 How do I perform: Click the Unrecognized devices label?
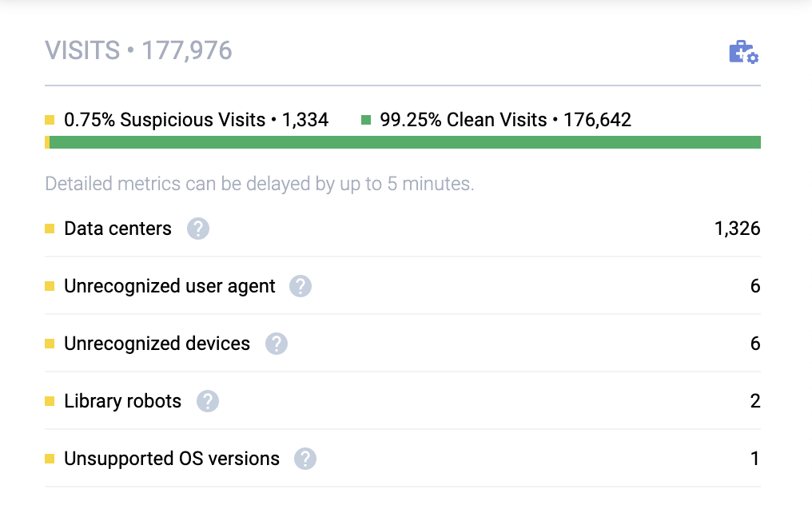[157, 344]
